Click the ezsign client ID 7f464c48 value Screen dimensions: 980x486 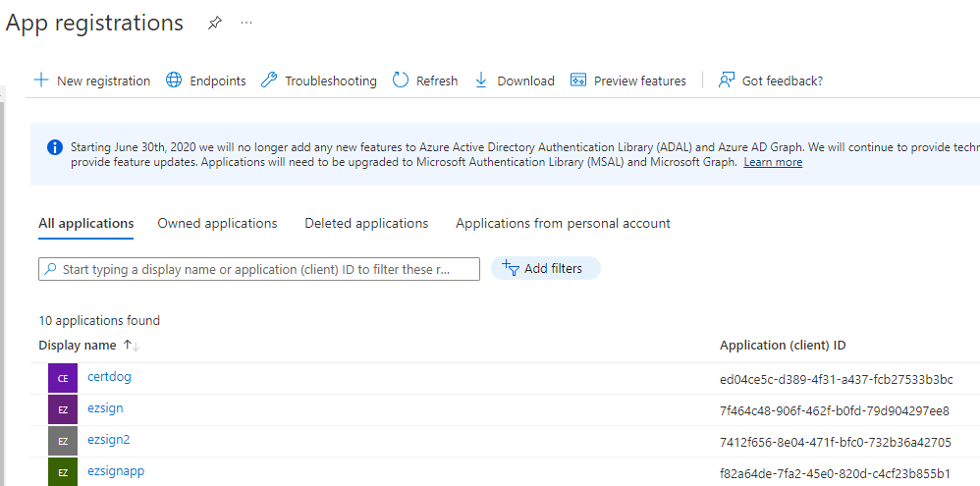tap(835, 411)
